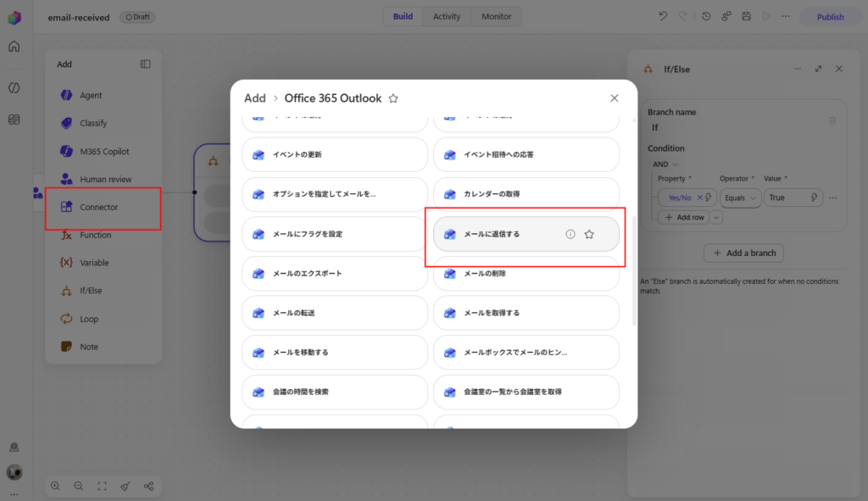Choose the メールを取得する action
This screenshot has height=501, width=868.
526,313
